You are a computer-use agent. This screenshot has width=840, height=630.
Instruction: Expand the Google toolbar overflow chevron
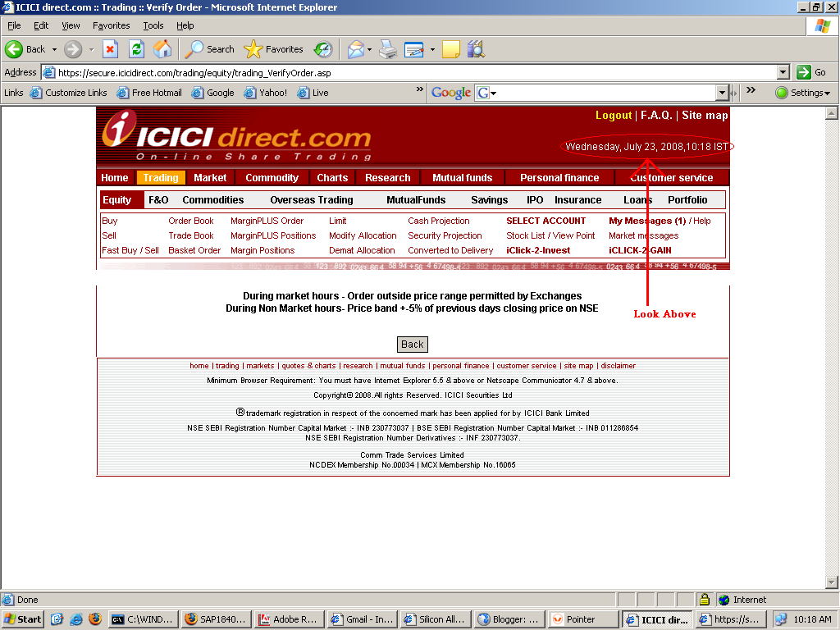751,89
